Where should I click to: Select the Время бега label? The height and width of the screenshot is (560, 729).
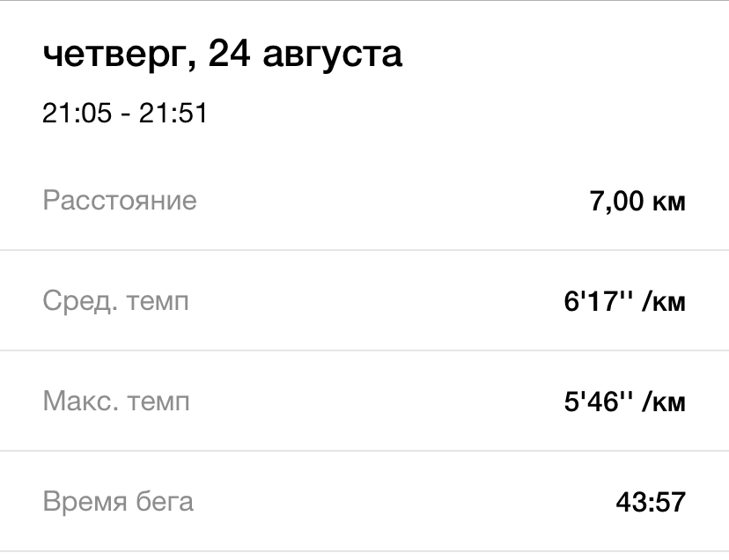click(x=118, y=501)
